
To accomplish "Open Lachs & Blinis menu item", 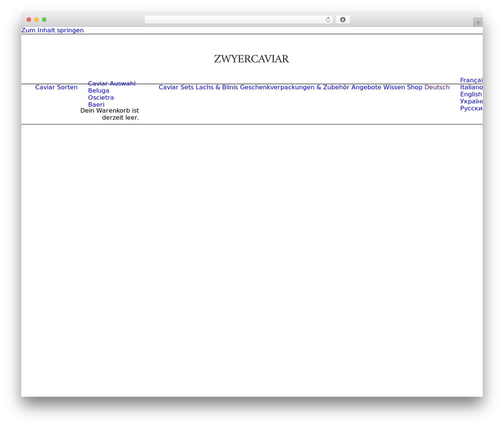I will tap(217, 87).
